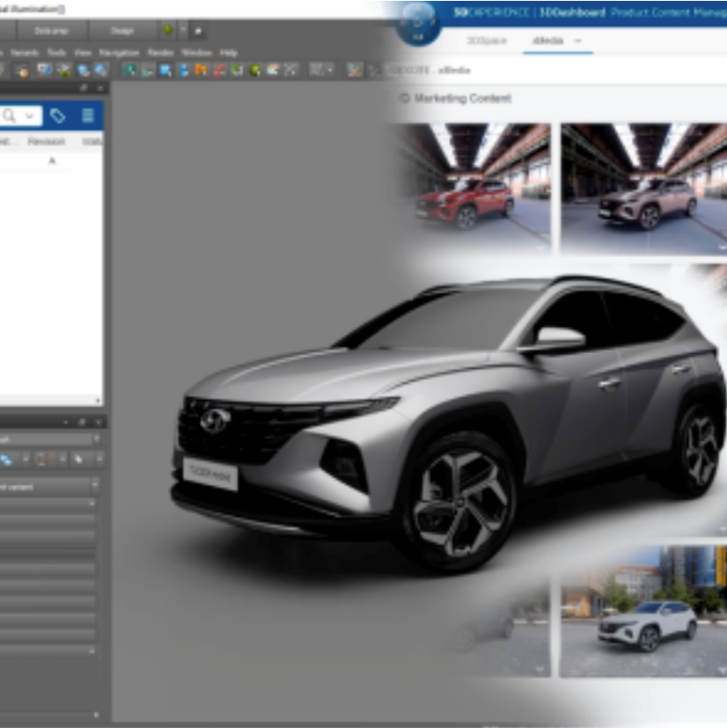Switch to the Design tab
The image size is (727, 728).
(x=121, y=30)
